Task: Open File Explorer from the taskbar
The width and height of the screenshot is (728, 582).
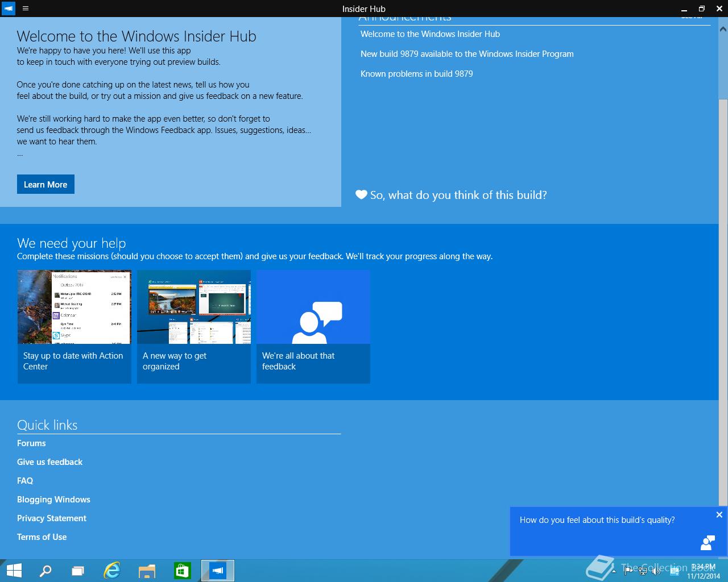Action: click(147, 571)
